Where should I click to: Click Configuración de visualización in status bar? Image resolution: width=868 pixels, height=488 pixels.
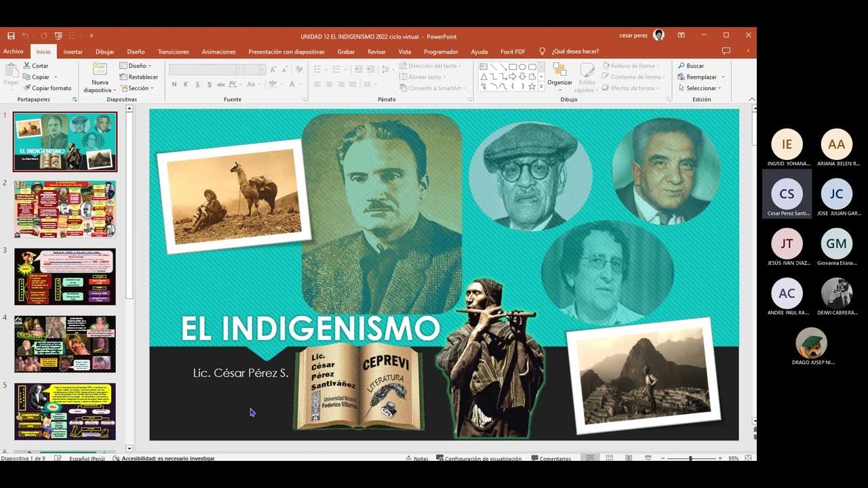click(x=479, y=459)
